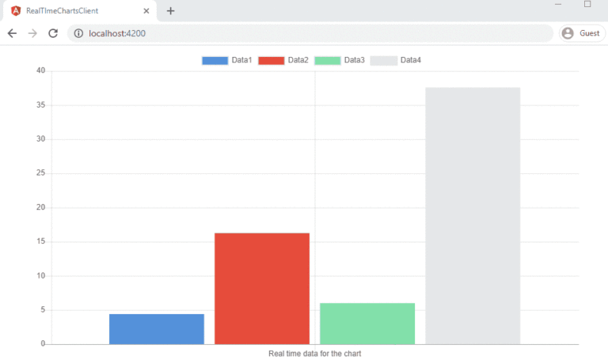Toggle Data1 legend label visibility
608x364 pixels.
coord(241,61)
